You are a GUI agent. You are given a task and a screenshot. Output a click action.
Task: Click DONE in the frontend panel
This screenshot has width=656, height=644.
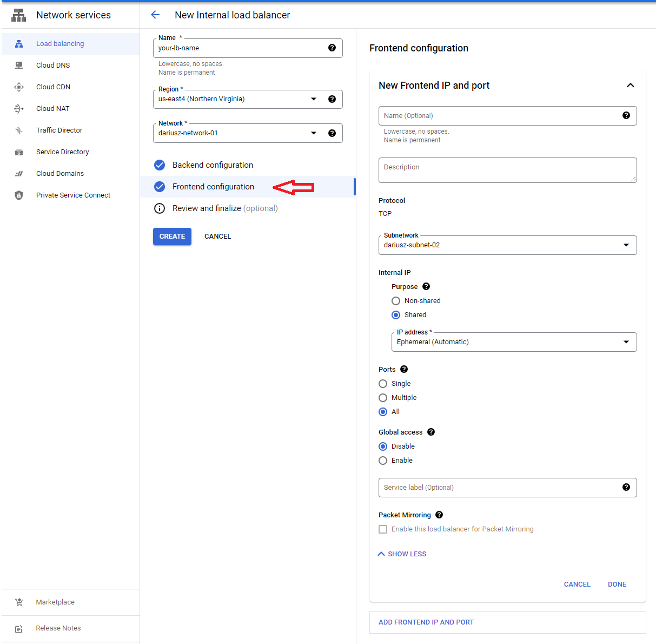point(617,584)
